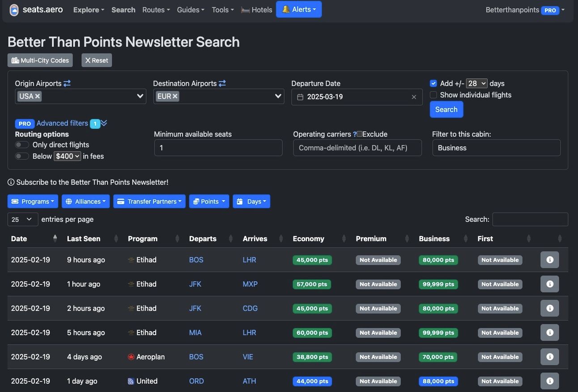Viewport: 578px width, 392px height.
Task: Open info icon for ORD to ATH row
Action: pyautogui.click(x=550, y=381)
